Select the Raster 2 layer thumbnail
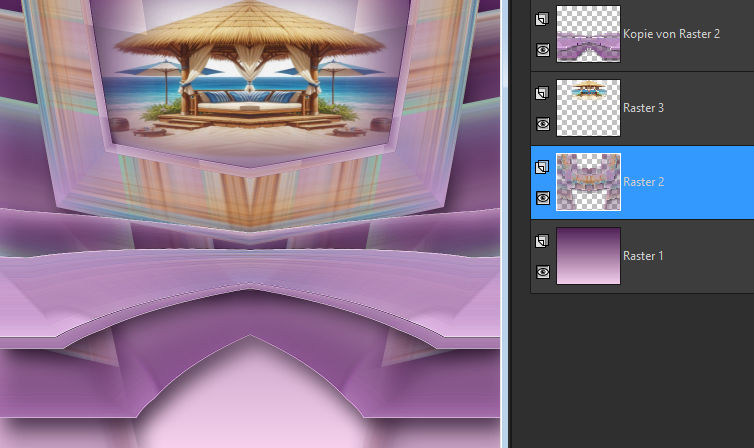This screenshot has width=754, height=448. [588, 182]
